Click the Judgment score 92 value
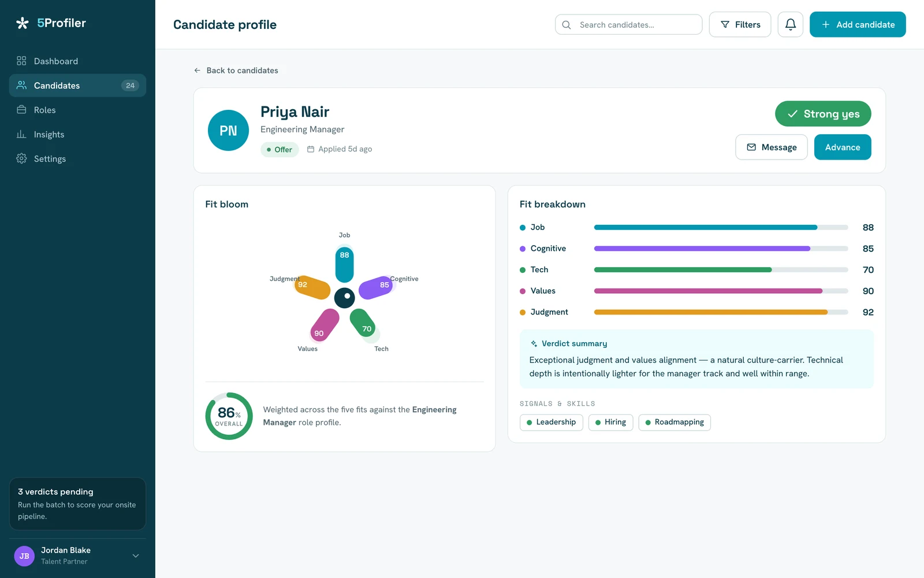The width and height of the screenshot is (924, 578). [868, 312]
